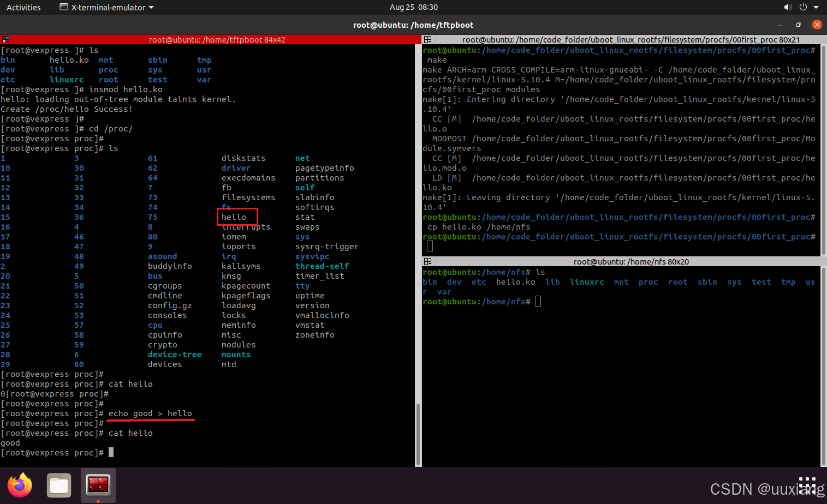Click 'hello.ko' in nfs pane listing

(x=515, y=281)
